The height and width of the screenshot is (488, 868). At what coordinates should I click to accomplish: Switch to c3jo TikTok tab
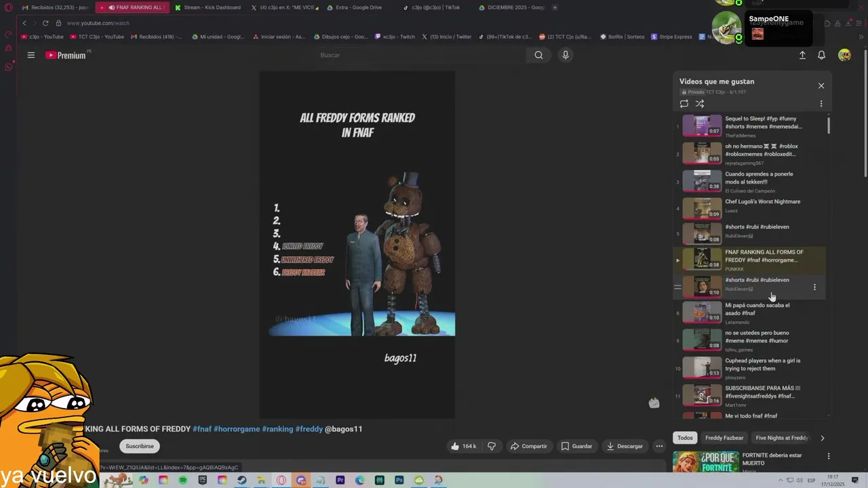coord(431,7)
